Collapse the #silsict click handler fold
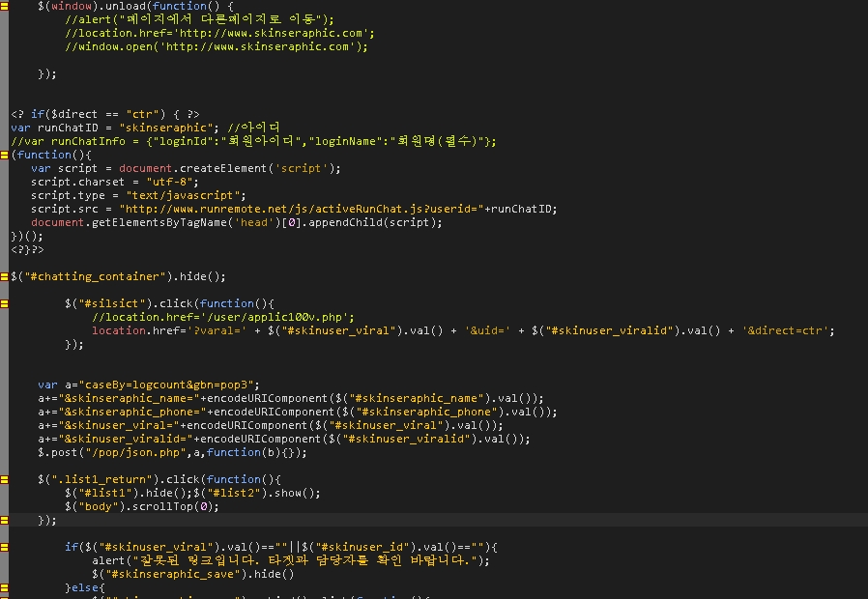This screenshot has width=868, height=599. (5, 303)
